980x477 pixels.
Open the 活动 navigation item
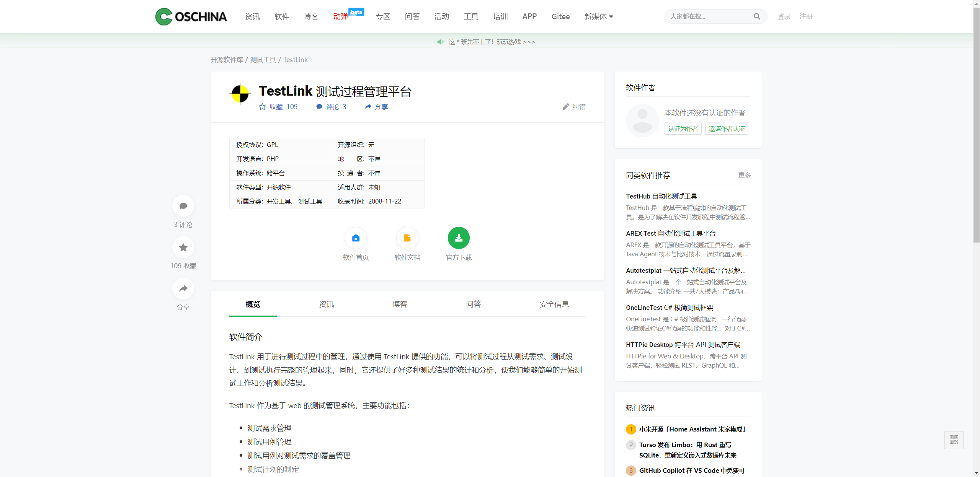click(x=442, y=16)
